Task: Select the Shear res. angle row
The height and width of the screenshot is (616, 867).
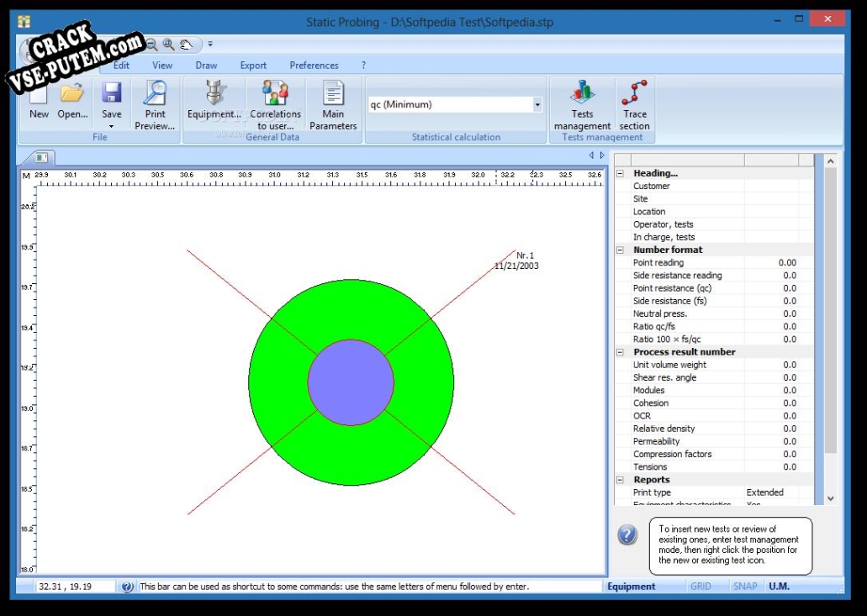Action: (x=714, y=377)
